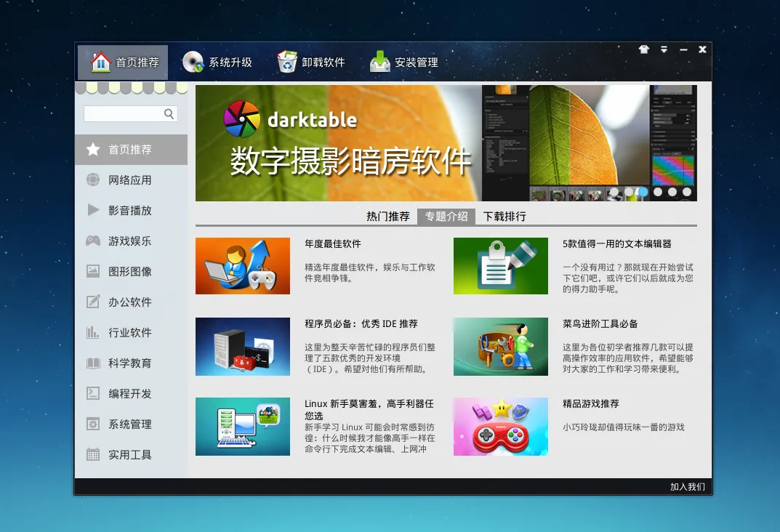Click the 程序员必备 IDE topic thumbnail
The image size is (780, 532).
click(243, 347)
